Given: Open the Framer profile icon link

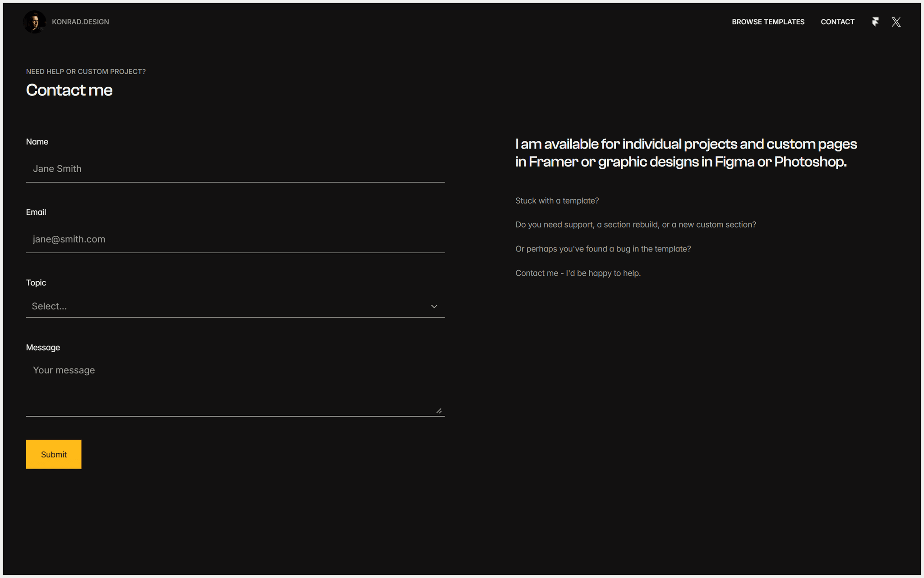Looking at the screenshot, I should pos(875,22).
